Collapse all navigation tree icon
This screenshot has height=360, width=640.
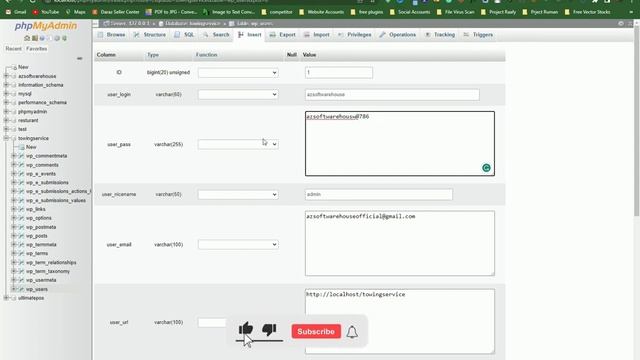click(x=80, y=58)
